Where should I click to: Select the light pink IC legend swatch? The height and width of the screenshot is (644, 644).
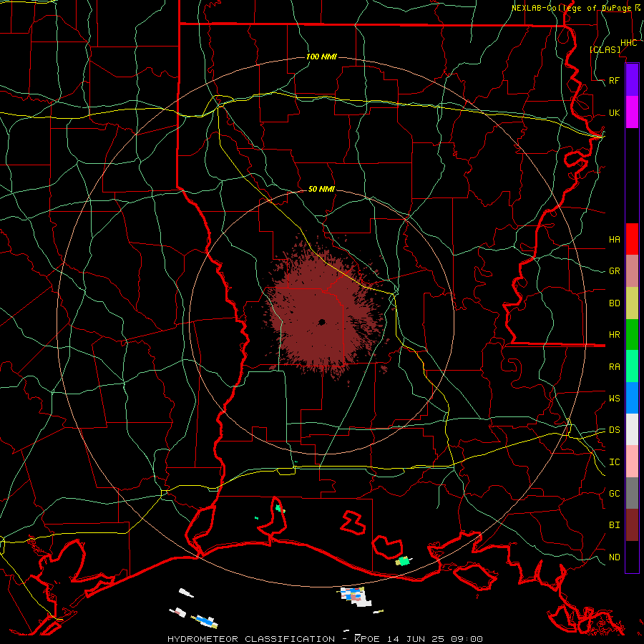coord(632,462)
